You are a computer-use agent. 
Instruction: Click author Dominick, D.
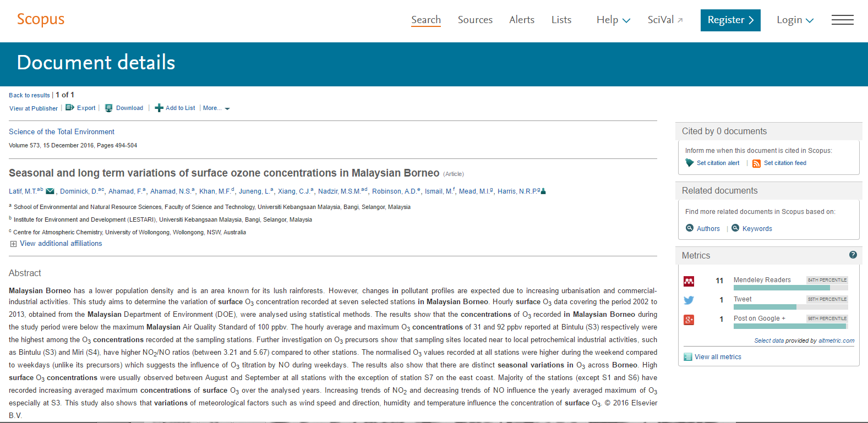coord(78,191)
